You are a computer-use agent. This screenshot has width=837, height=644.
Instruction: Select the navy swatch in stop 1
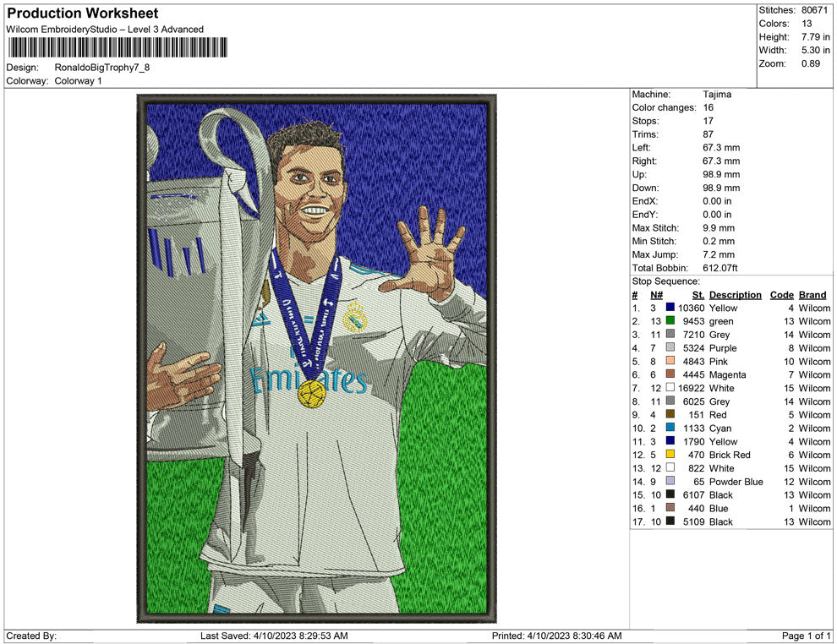click(x=670, y=308)
